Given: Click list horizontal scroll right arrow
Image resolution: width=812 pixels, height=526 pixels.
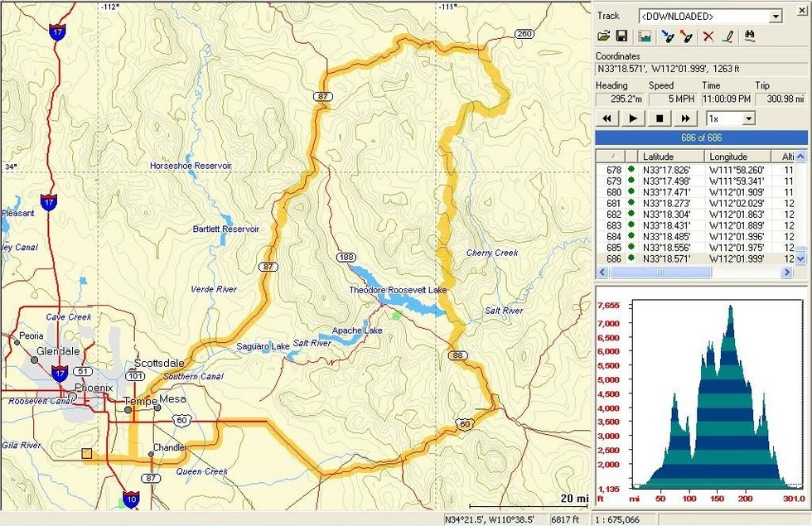Looking at the screenshot, I should tap(787, 272).
